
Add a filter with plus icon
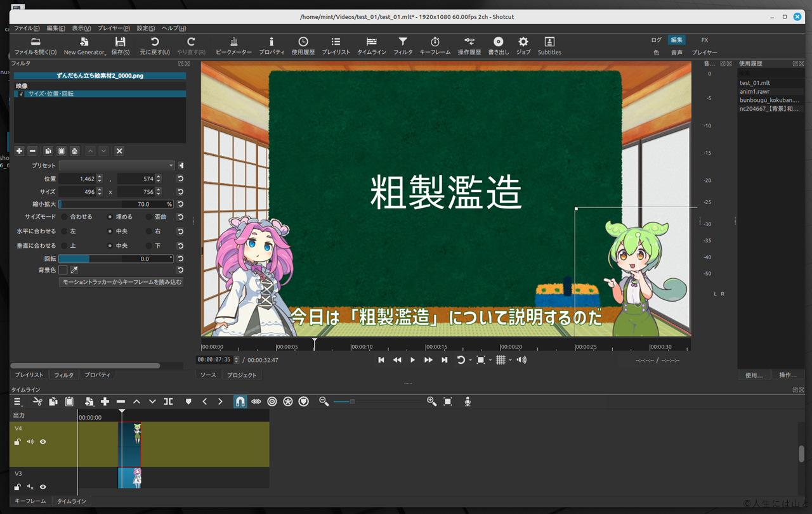[19, 151]
